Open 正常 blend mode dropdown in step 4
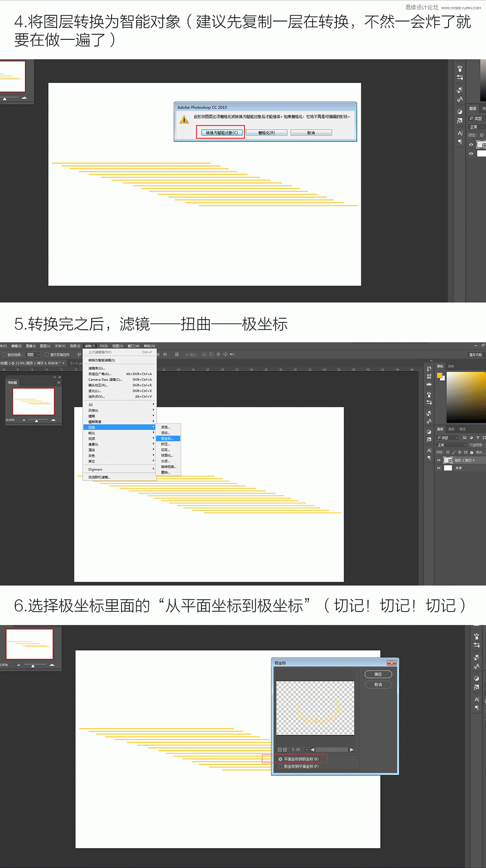The height and width of the screenshot is (868, 486). click(x=477, y=127)
